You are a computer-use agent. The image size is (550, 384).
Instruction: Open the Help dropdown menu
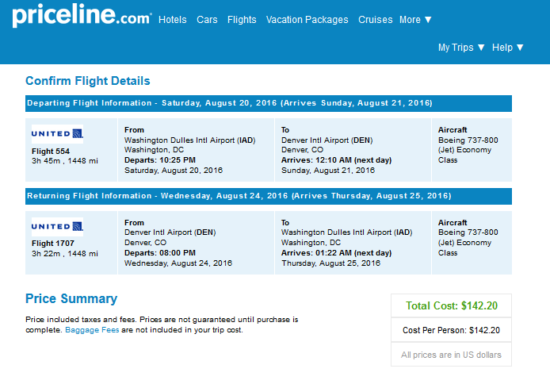pyautogui.click(x=508, y=47)
